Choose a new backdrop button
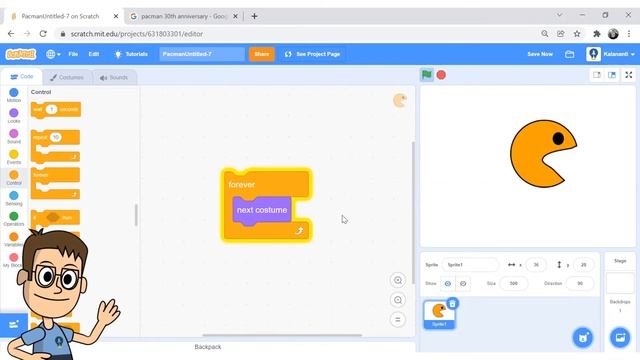This screenshot has width=640, height=360. [620, 338]
